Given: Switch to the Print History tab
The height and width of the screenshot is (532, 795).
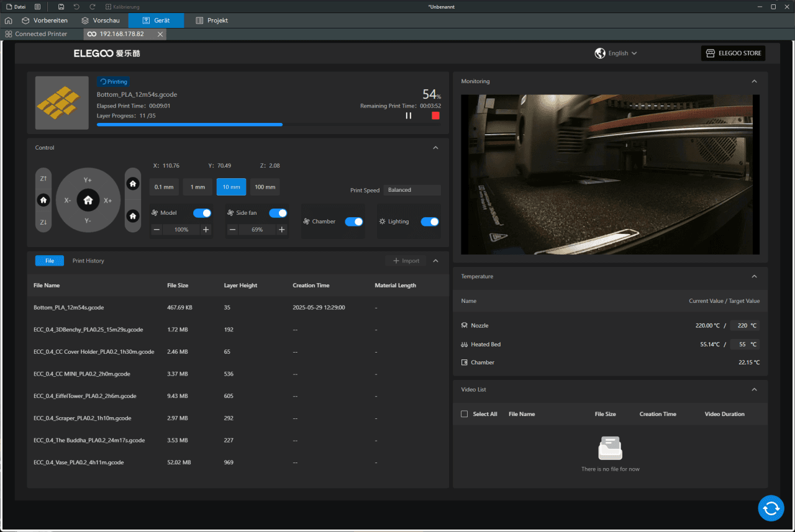Looking at the screenshot, I should [88, 261].
